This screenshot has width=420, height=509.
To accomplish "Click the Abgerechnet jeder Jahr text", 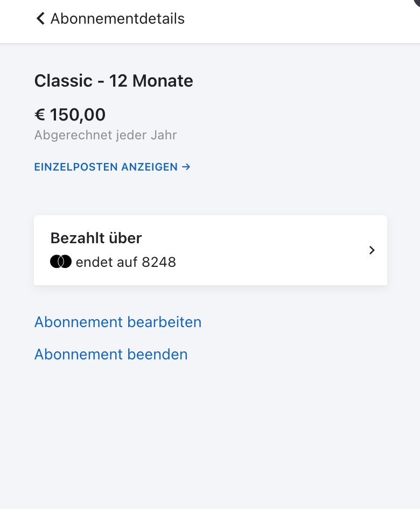I will click(106, 135).
